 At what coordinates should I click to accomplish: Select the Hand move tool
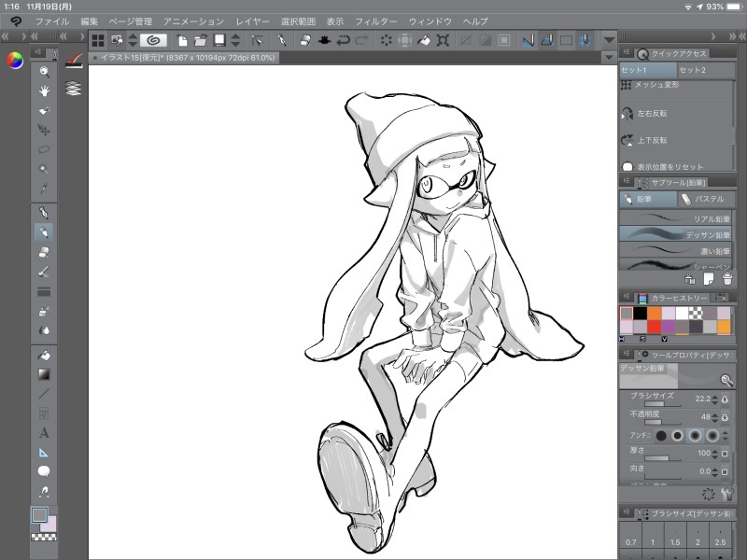point(44,91)
